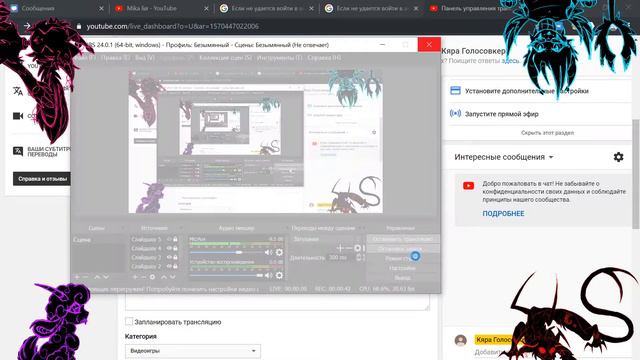This screenshot has height=360, width=640.
Task: Close the Сообщения browser tab
Action: tap(102, 8)
